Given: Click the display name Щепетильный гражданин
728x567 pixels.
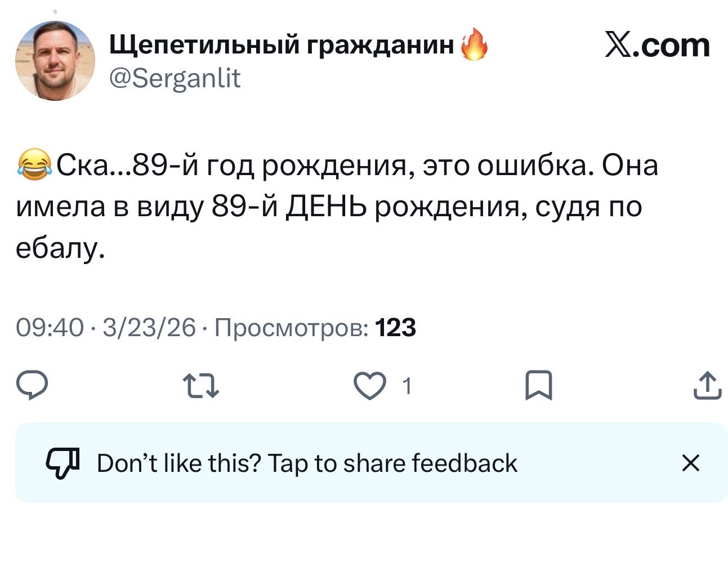Looking at the screenshot, I should pos(281,44).
